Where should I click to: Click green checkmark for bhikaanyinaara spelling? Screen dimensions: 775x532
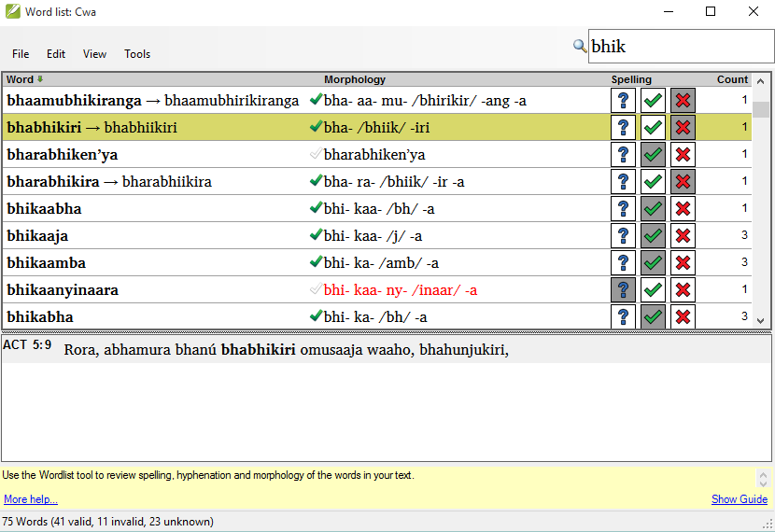(x=653, y=289)
